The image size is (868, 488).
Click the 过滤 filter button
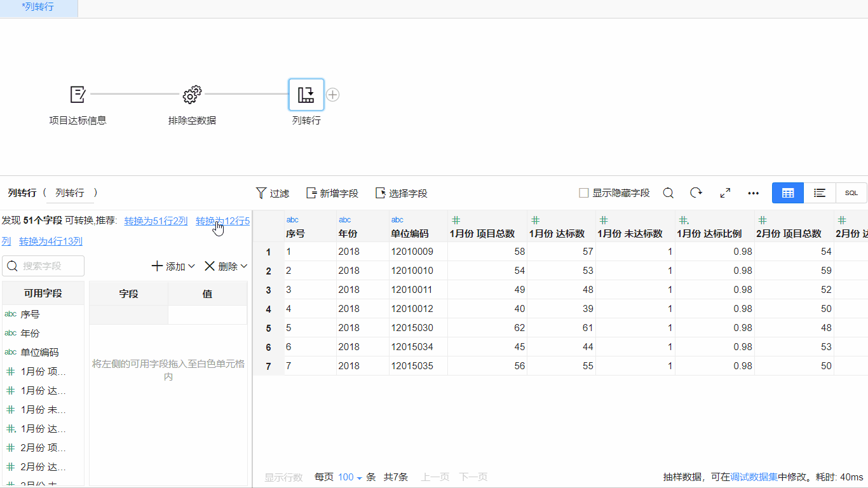tap(272, 193)
